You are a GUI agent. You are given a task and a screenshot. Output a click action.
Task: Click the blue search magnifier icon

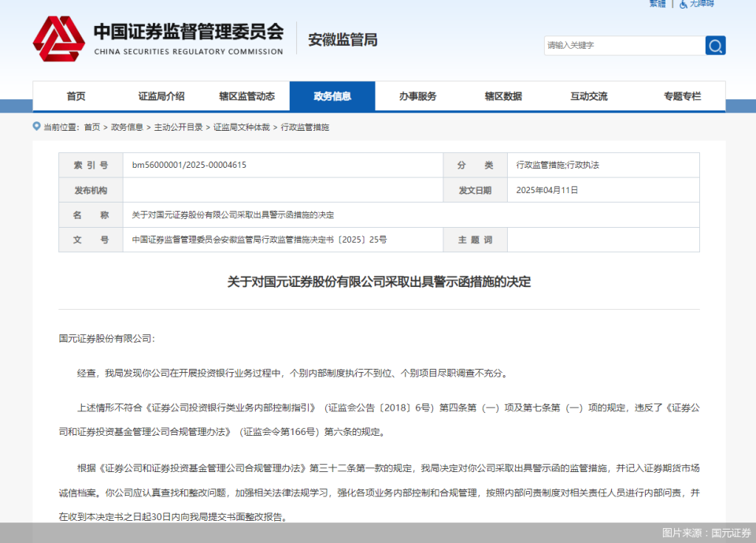point(715,46)
